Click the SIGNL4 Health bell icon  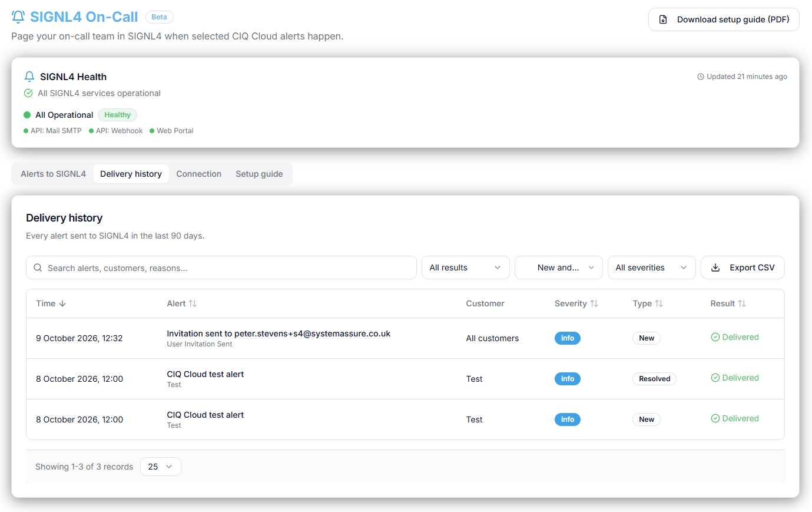point(29,77)
